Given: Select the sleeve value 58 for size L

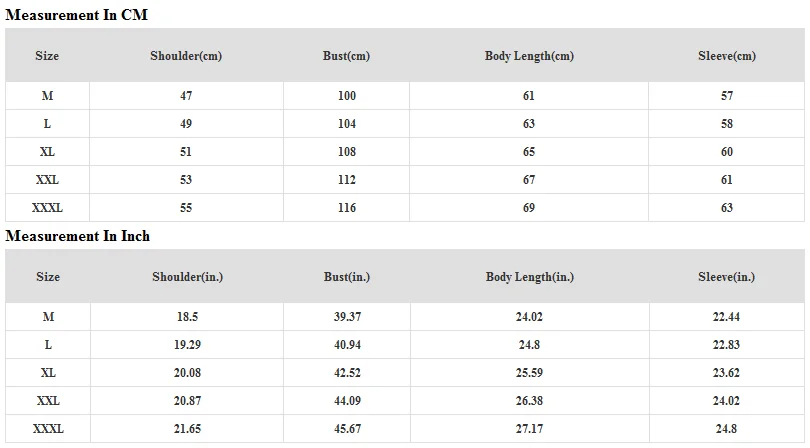Looking at the screenshot, I should pos(727,124).
